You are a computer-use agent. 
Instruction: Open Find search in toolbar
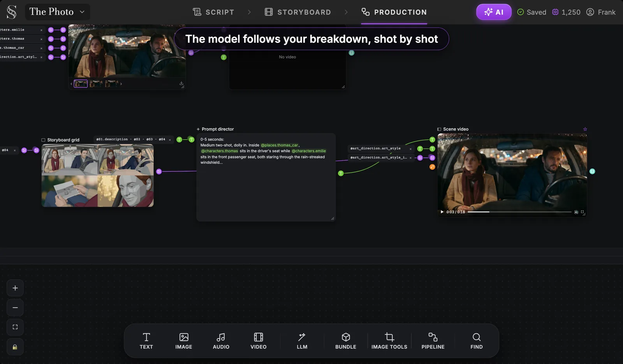477,341
